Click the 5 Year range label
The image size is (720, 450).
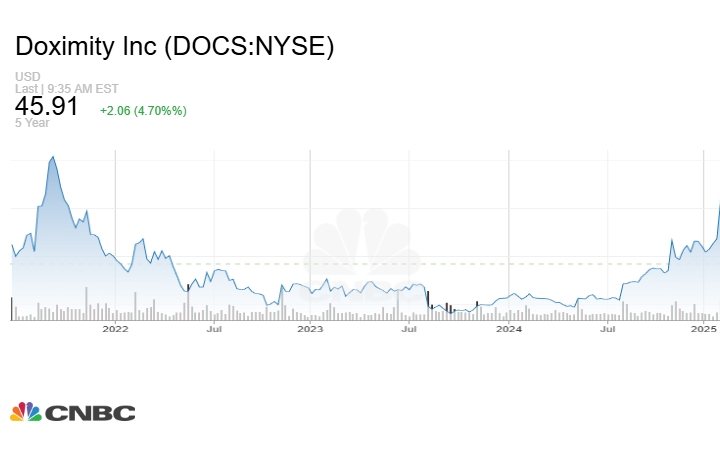pyautogui.click(x=32, y=123)
